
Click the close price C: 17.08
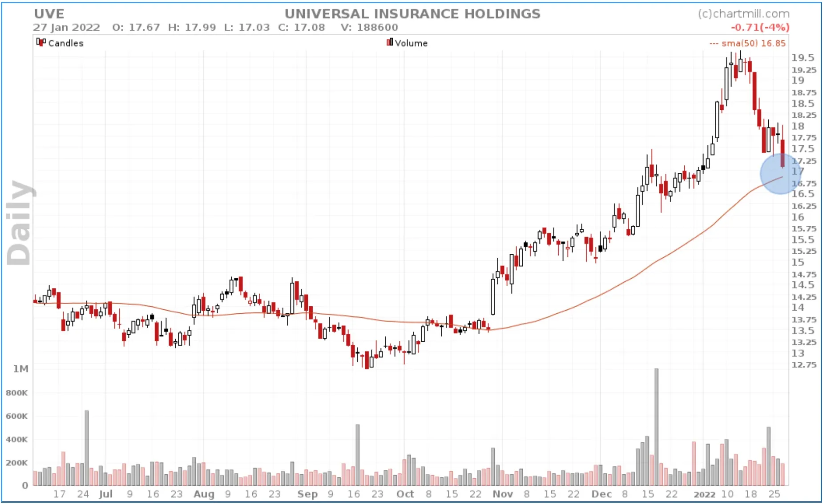tap(301, 28)
